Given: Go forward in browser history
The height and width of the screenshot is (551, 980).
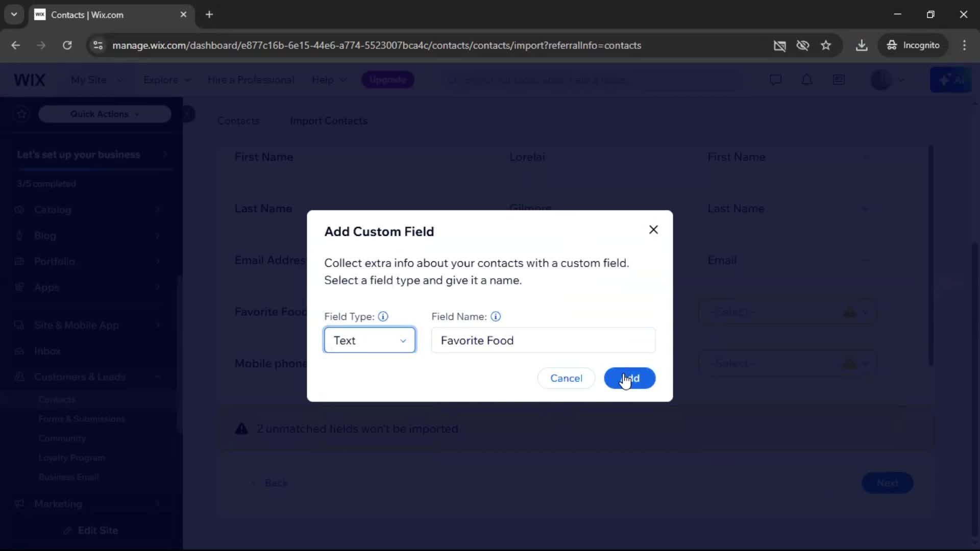Looking at the screenshot, I should pos(41,45).
